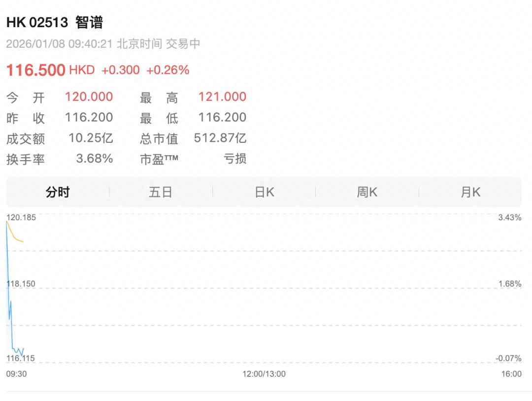
Task: Switch to 月K view
Action: [x=470, y=192]
